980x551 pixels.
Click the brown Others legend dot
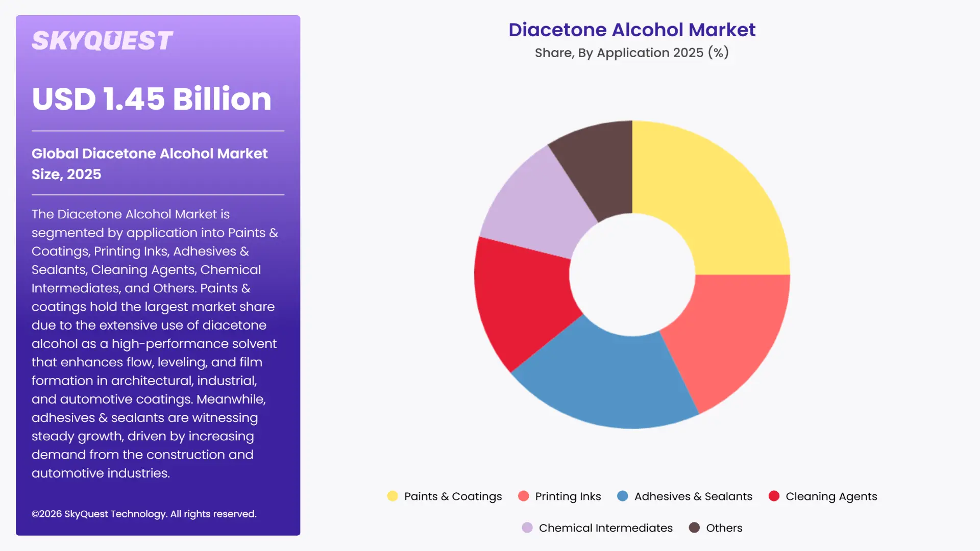pos(694,528)
